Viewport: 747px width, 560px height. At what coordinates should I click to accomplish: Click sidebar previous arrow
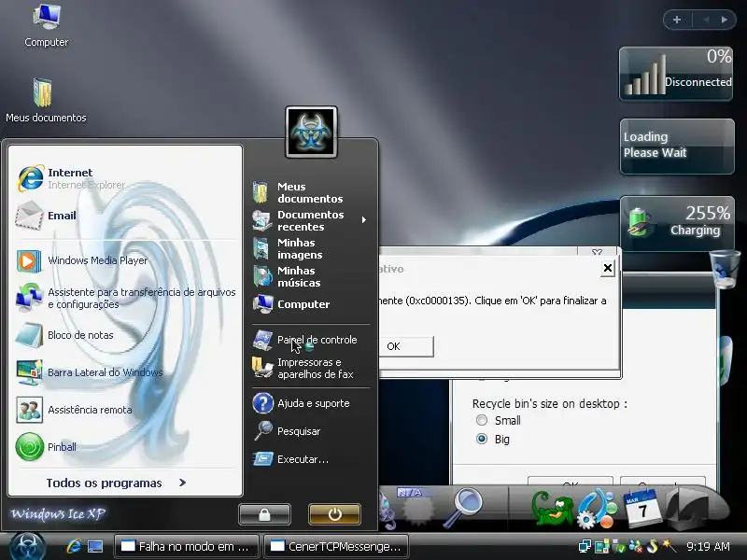point(707,20)
